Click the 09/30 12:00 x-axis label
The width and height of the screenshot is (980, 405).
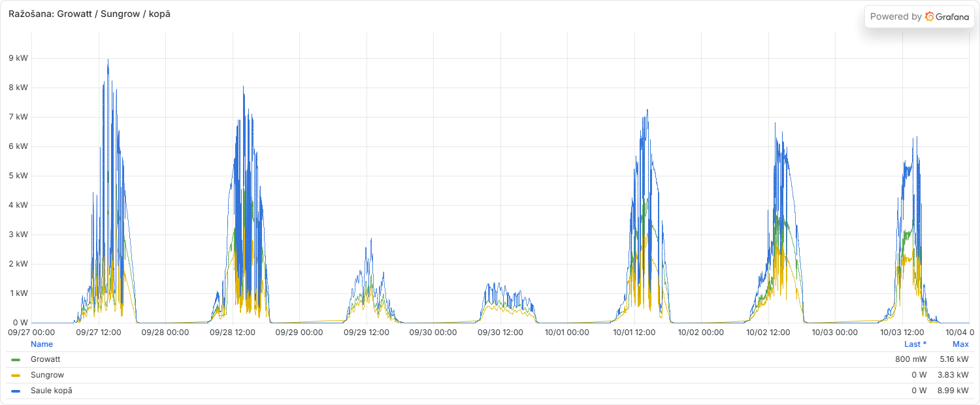[500, 332]
